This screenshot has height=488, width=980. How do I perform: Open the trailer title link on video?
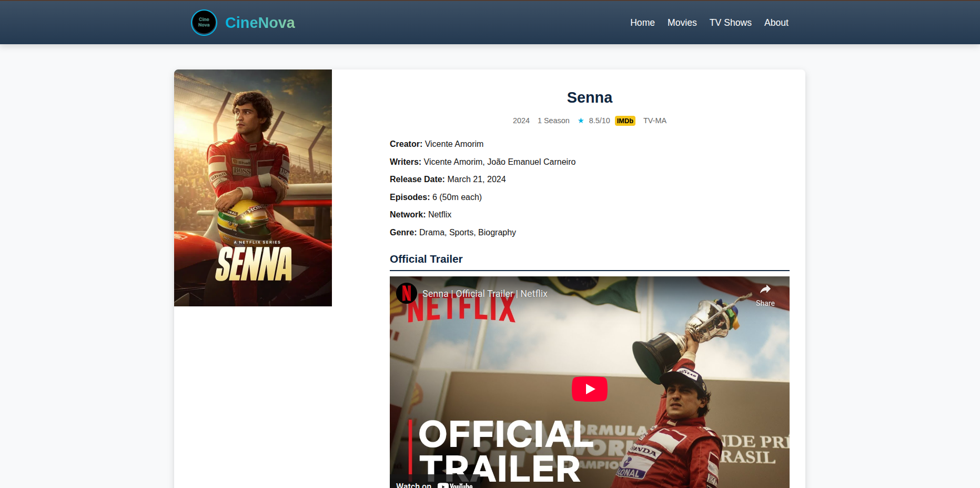[x=484, y=294]
